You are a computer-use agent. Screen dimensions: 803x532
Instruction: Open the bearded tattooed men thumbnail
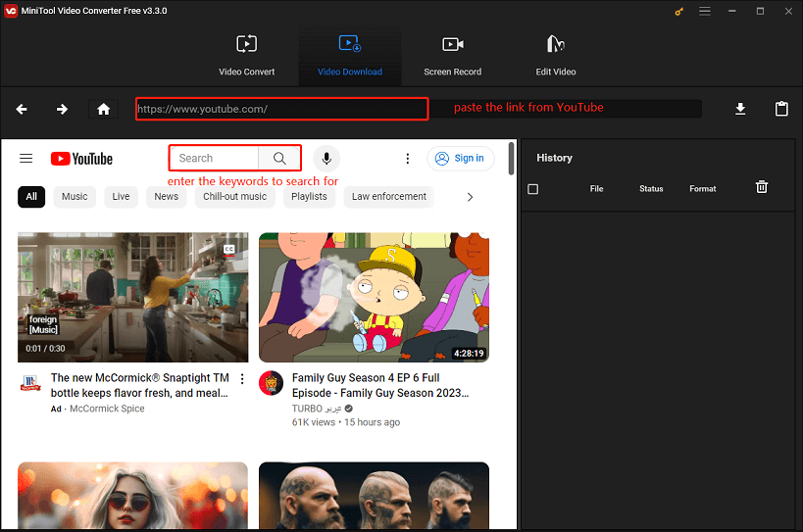click(374, 496)
